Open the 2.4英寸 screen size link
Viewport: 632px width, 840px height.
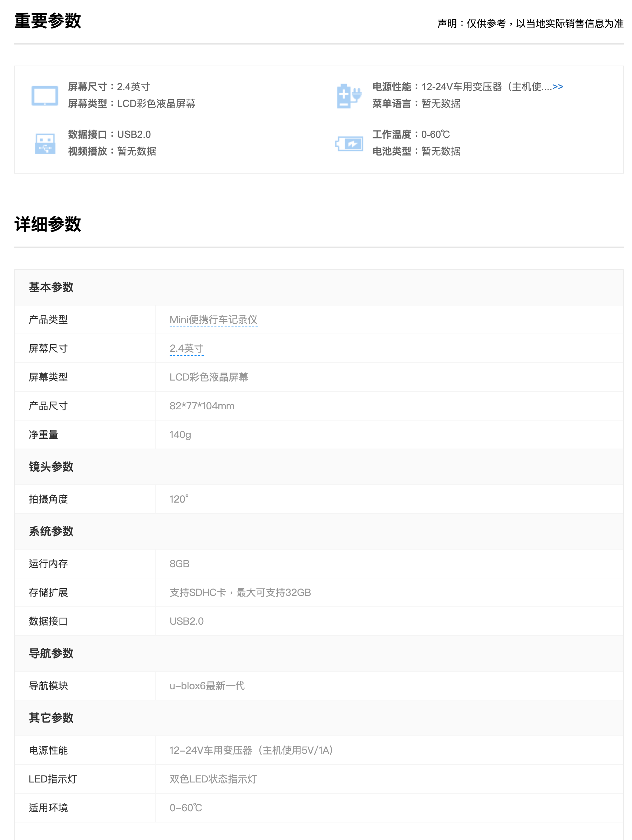(186, 349)
